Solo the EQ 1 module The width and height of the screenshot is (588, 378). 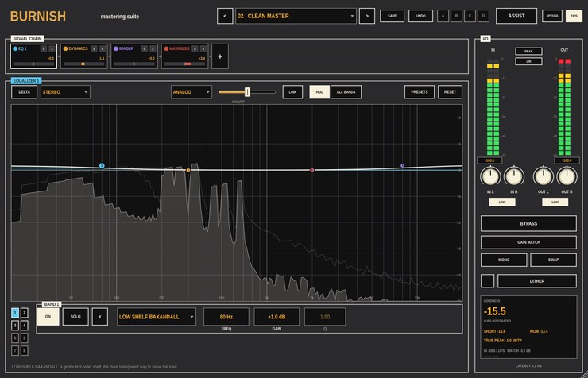click(44, 48)
